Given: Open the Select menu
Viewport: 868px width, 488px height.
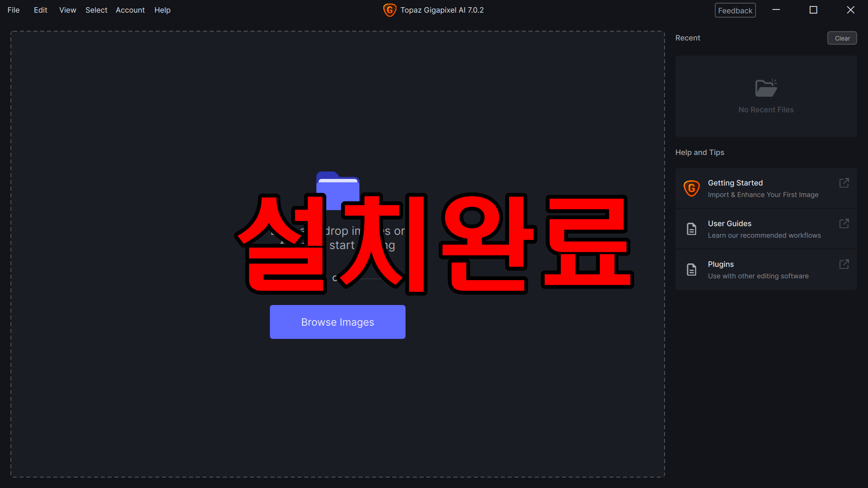Looking at the screenshot, I should pyautogui.click(x=96, y=10).
